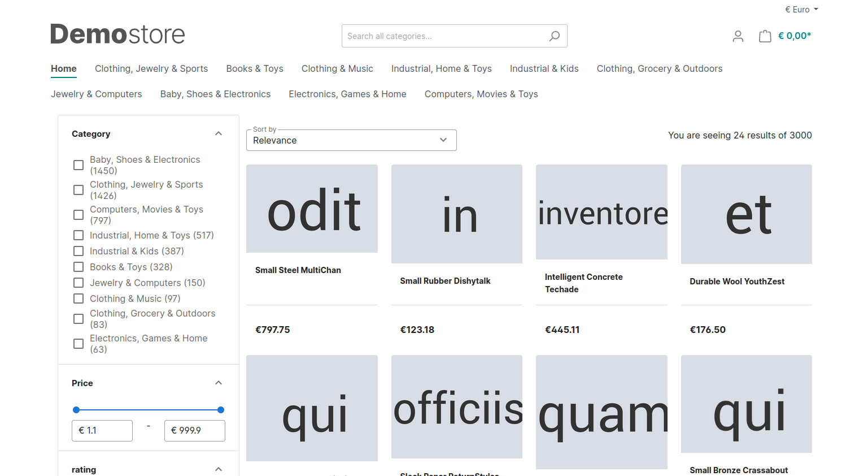The width and height of the screenshot is (868, 476).
Task: Click the price range slider track
Action: (149, 410)
